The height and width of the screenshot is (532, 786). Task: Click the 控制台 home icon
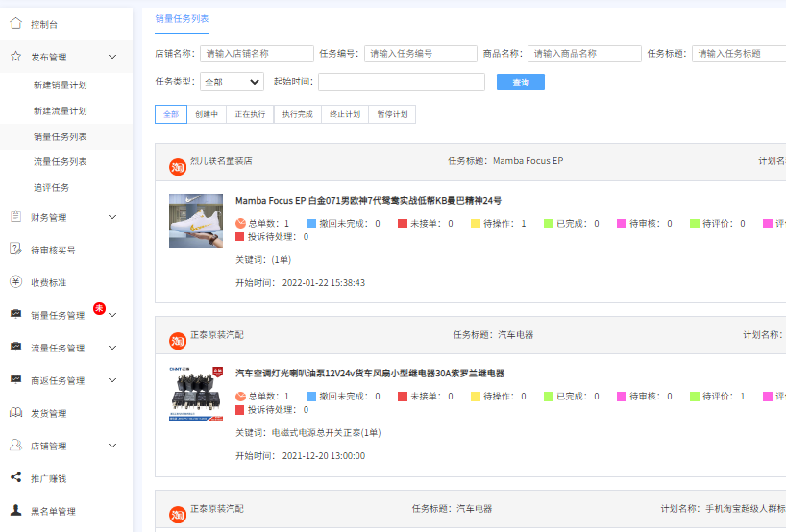click(x=15, y=23)
